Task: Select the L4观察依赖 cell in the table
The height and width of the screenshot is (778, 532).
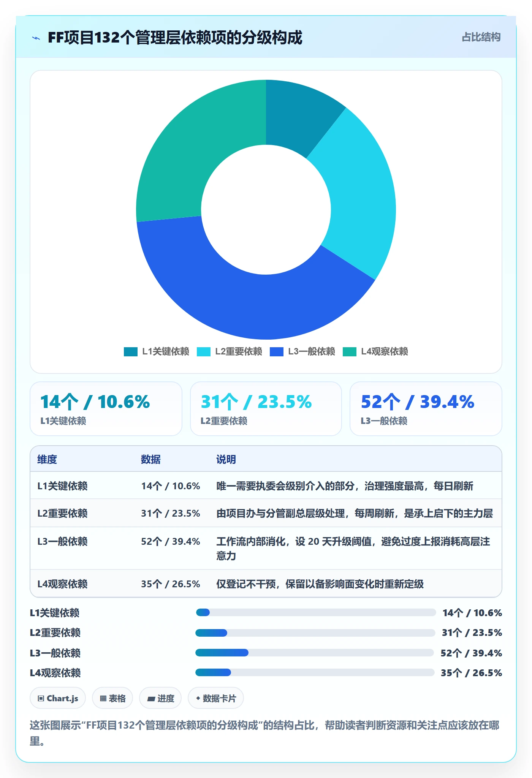Action: pos(62,584)
